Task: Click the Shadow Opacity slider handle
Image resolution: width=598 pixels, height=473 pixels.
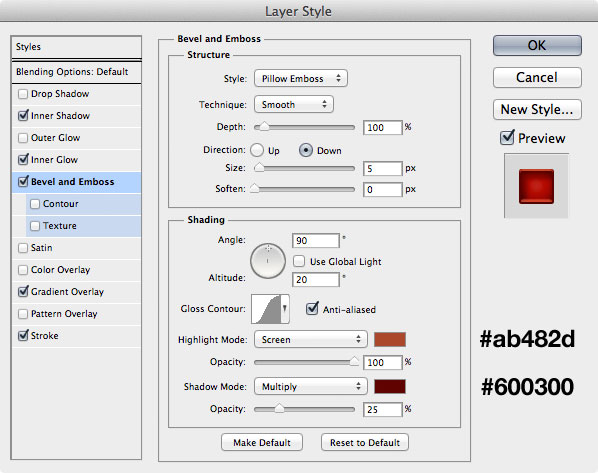Action: pos(279,408)
